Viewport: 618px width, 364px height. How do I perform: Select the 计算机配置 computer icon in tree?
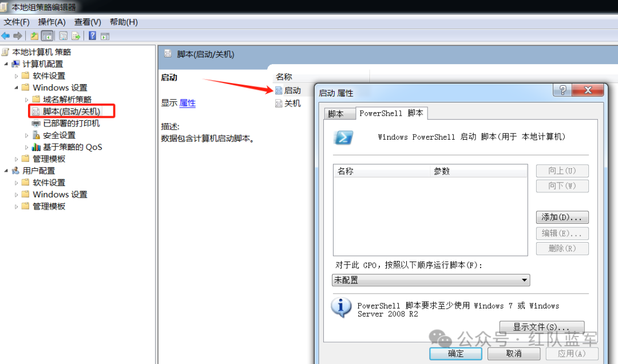point(16,64)
